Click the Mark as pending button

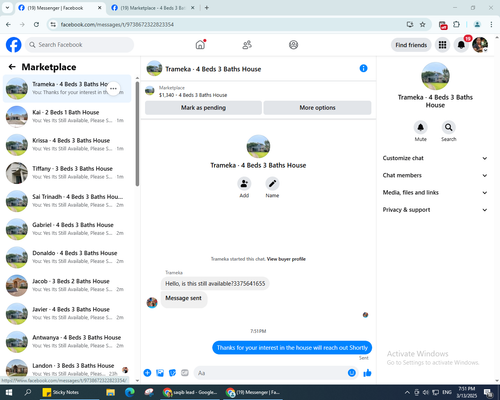point(203,108)
